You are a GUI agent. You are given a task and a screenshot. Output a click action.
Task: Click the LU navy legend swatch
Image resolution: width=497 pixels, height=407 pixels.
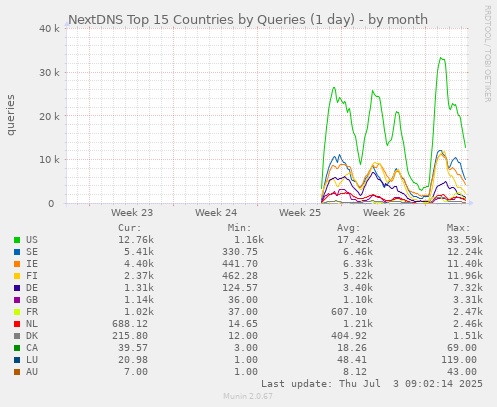pyautogui.click(x=17, y=360)
